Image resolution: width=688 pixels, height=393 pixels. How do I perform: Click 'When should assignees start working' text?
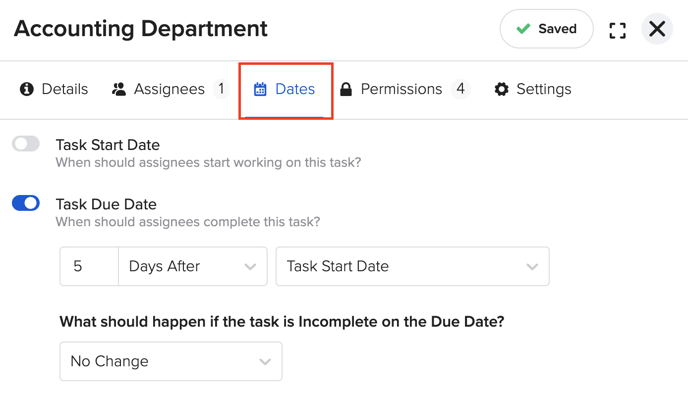pyautogui.click(x=208, y=163)
